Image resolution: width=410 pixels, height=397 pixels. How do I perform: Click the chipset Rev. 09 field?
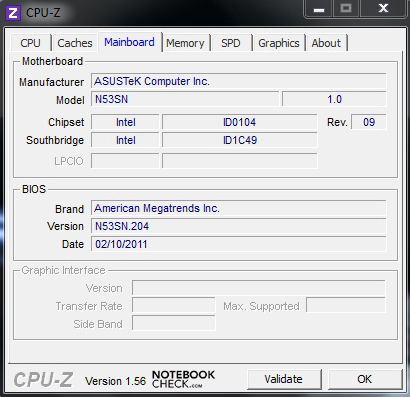click(x=369, y=122)
